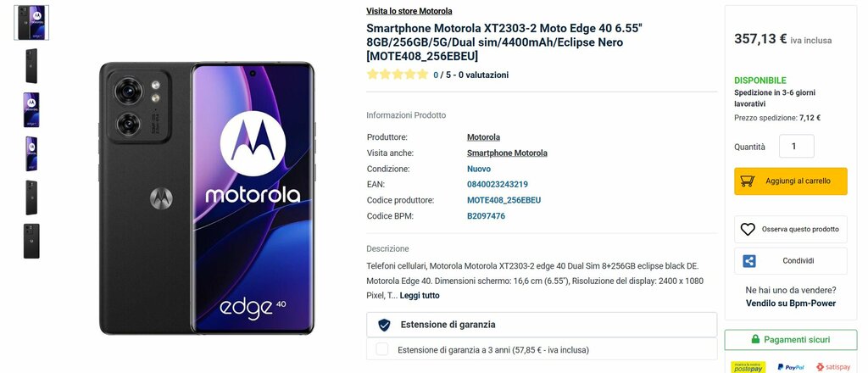Screen dimensions: 868x373
Task: Click the shield icon beside Estensione di garanzia
Action: [384, 325]
